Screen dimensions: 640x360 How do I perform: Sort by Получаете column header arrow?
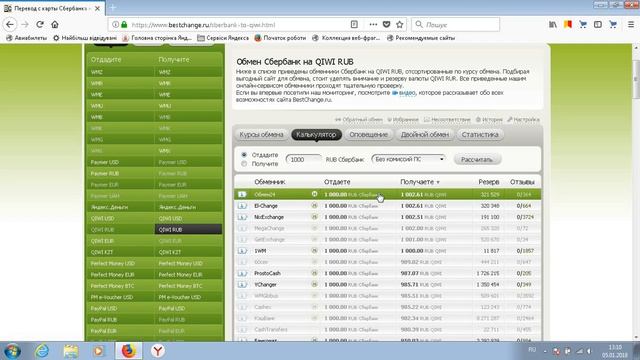pos(438,182)
